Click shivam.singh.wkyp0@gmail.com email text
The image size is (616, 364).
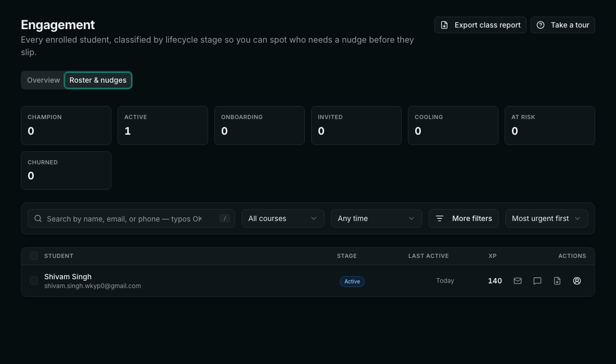(92, 286)
